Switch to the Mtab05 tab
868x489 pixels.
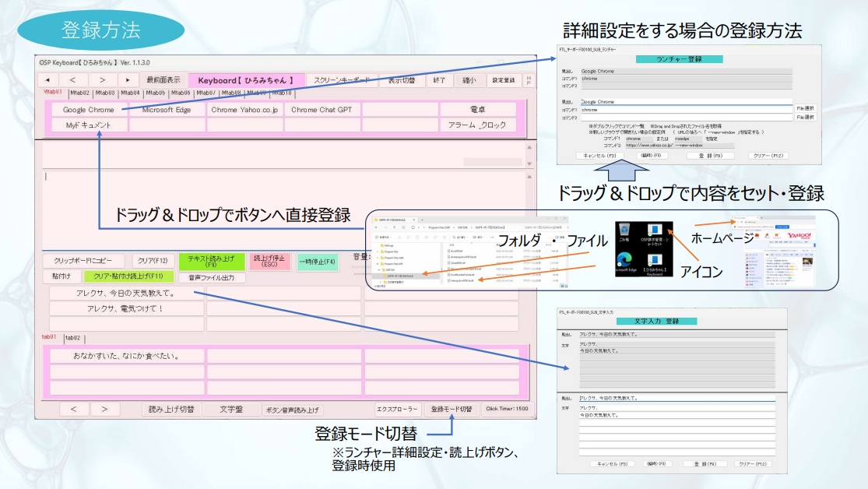(x=155, y=93)
